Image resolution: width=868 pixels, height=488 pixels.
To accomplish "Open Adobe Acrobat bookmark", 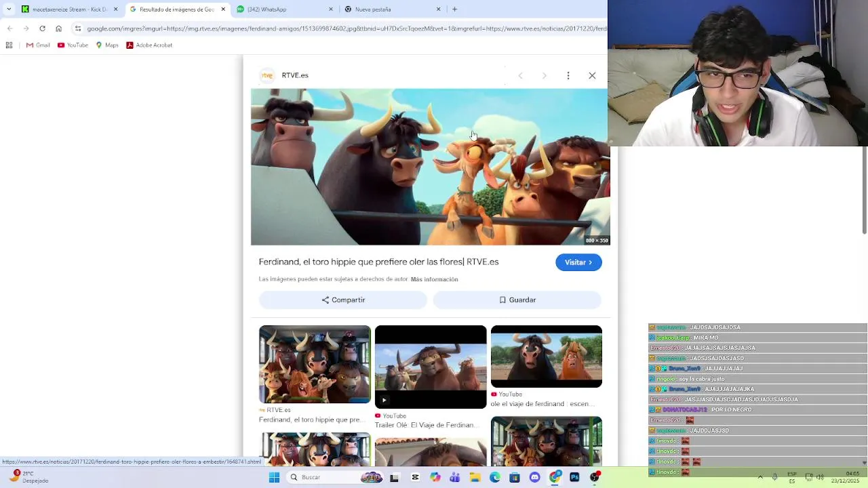I will (x=149, y=45).
